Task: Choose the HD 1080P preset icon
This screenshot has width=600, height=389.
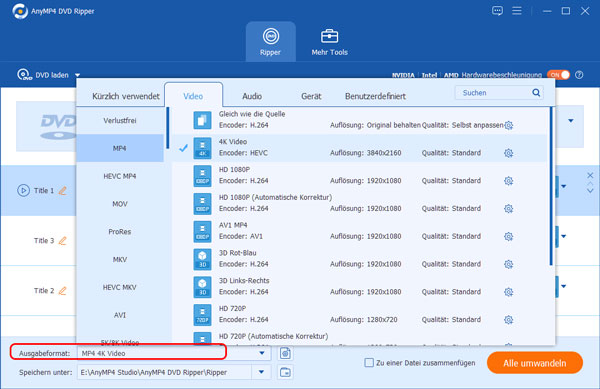Action: (202, 176)
